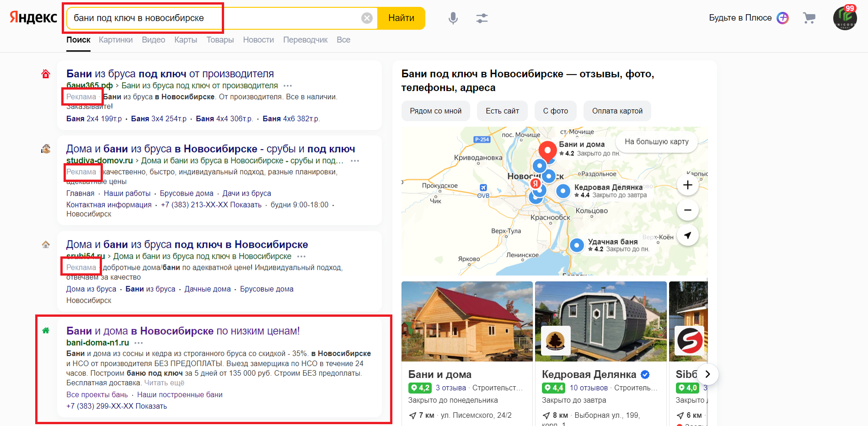Click the map geolocation arrow button

tap(687, 235)
